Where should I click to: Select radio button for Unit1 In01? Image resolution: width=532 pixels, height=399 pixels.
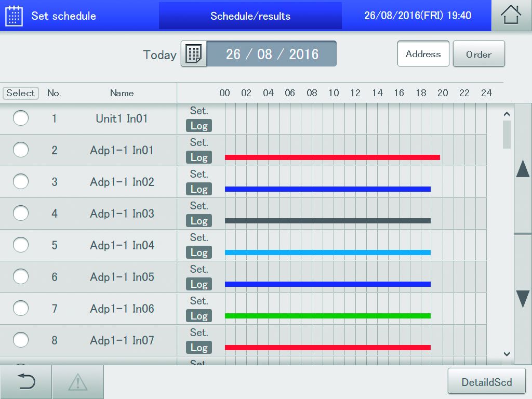coord(21,118)
